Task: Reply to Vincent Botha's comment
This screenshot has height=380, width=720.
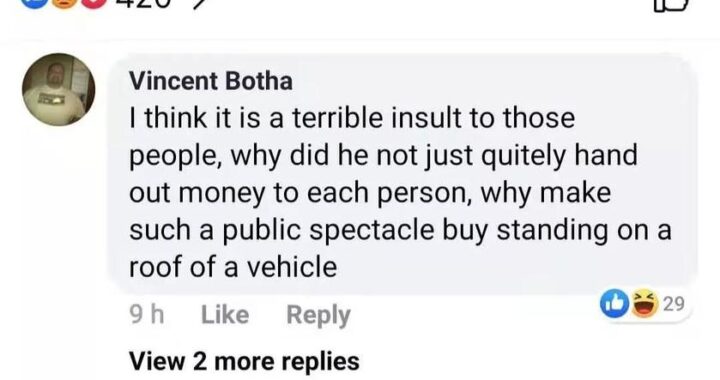Action: (x=319, y=315)
